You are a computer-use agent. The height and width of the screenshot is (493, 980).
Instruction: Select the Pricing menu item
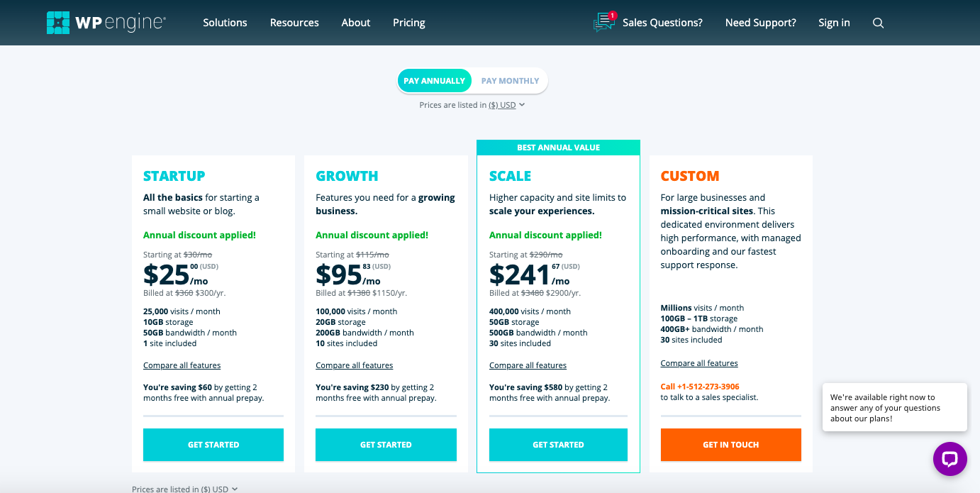click(408, 22)
